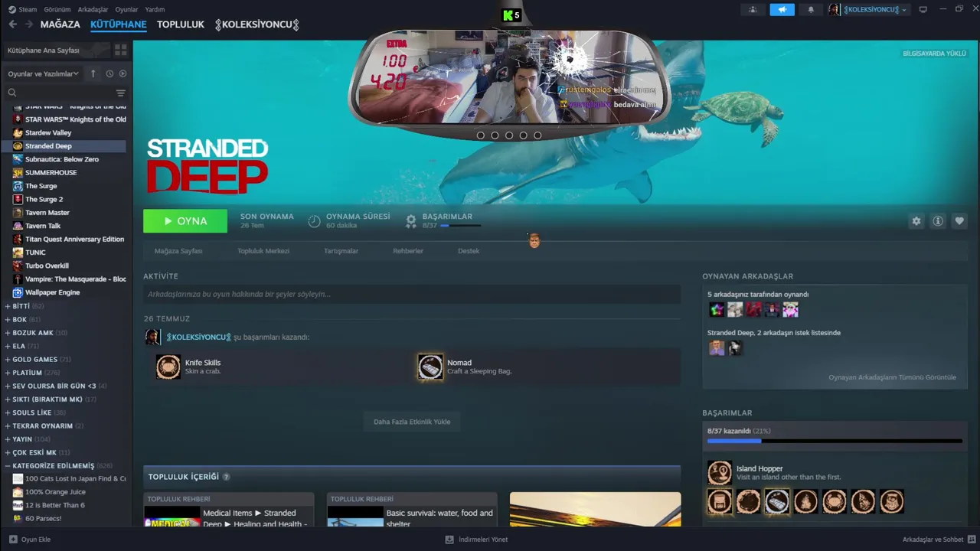Click the Wallpaper Engine icon in list
Image resolution: width=980 pixels, height=551 pixels.
click(x=18, y=292)
